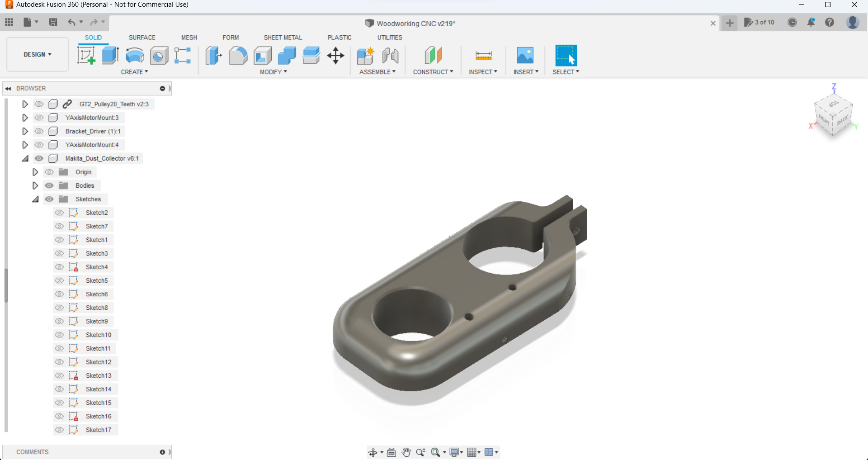The image size is (868, 460).
Task: Collapse the BROWSER panel with the arrows
Action: [x=8, y=88]
